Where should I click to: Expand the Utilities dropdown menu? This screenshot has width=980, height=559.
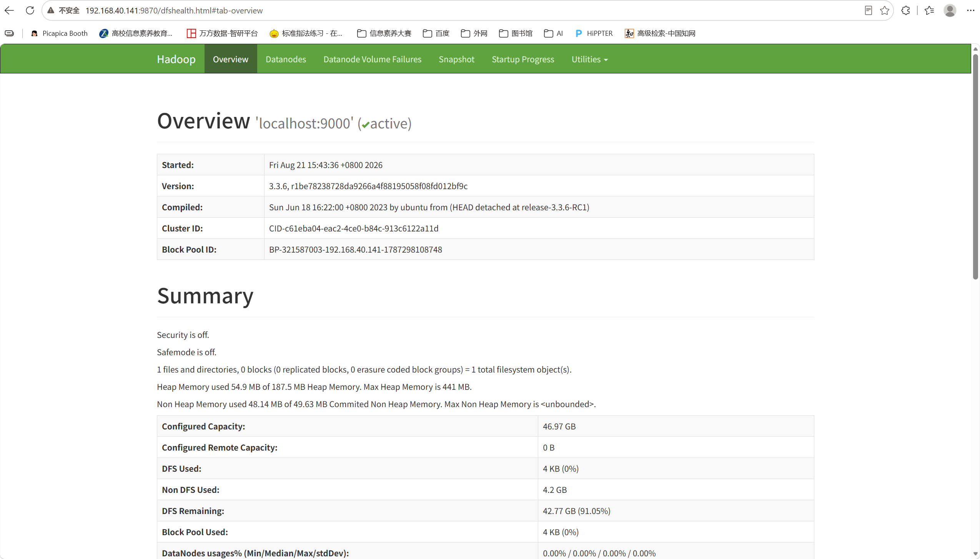[x=589, y=59]
